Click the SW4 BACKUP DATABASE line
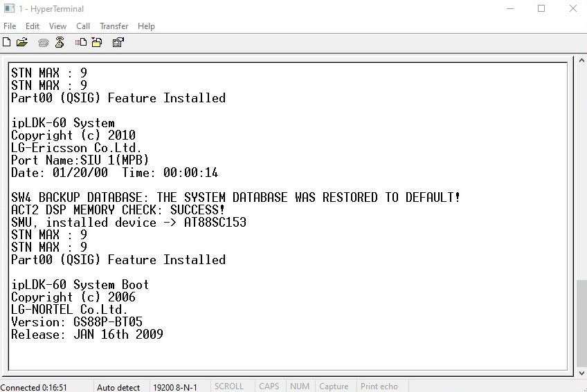587x392 pixels. [x=235, y=197]
